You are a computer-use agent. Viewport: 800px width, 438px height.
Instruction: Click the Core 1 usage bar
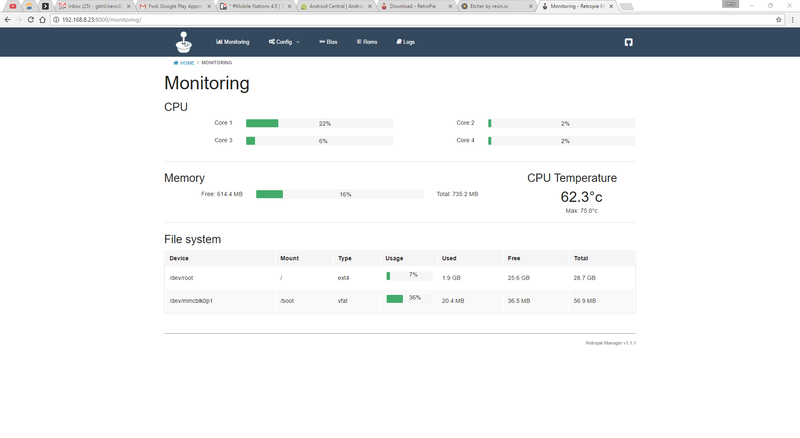click(x=319, y=123)
